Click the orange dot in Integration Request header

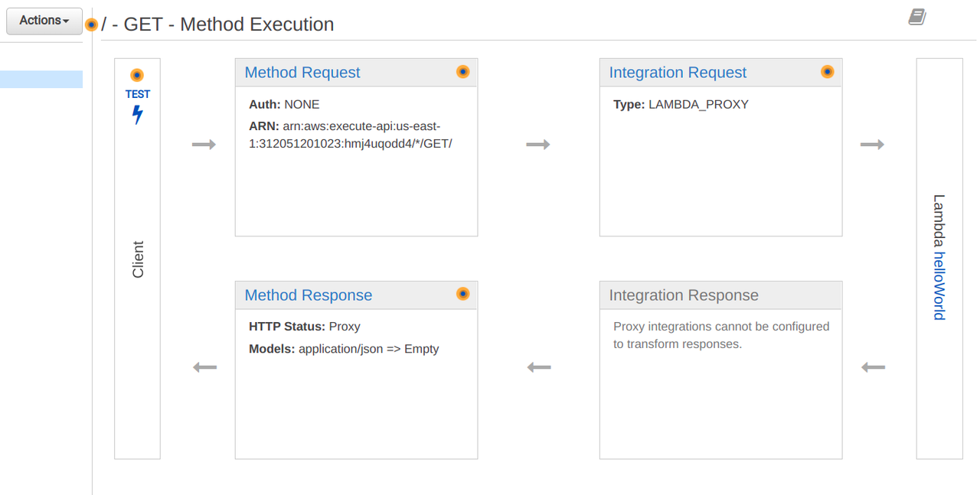pyautogui.click(x=827, y=72)
